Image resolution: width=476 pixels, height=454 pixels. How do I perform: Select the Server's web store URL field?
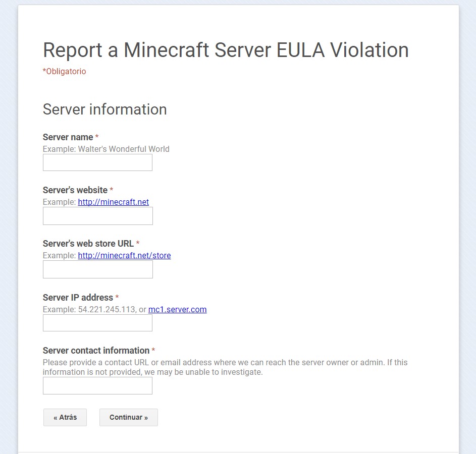point(98,269)
